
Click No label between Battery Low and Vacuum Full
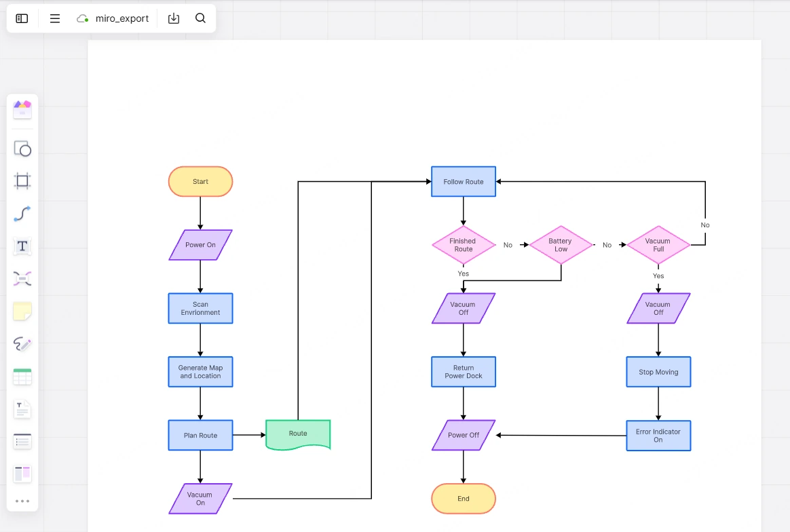tap(607, 245)
